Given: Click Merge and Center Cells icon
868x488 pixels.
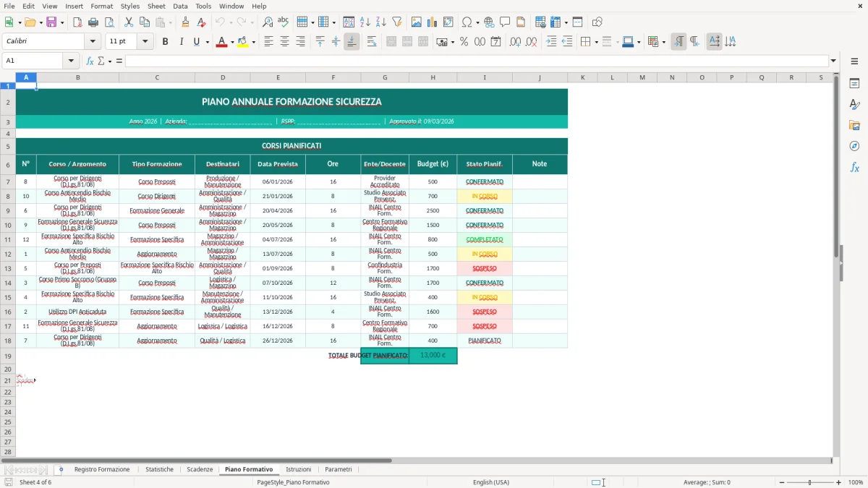Looking at the screenshot, I should 391,42.
